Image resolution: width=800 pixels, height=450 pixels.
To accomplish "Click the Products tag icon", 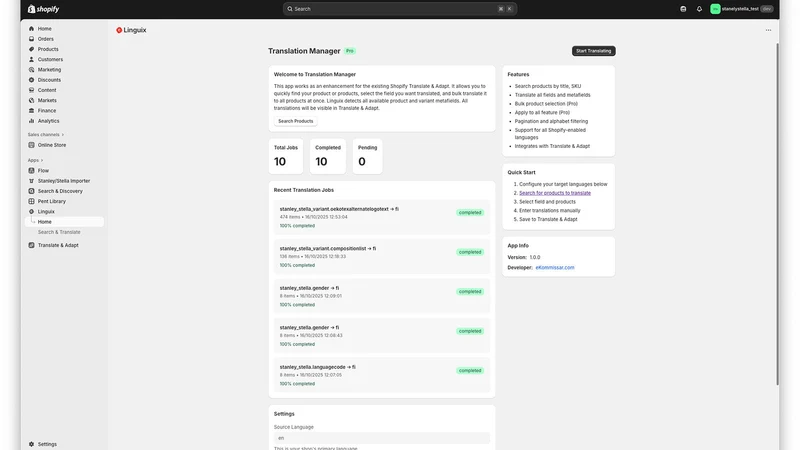I will click(x=31, y=49).
